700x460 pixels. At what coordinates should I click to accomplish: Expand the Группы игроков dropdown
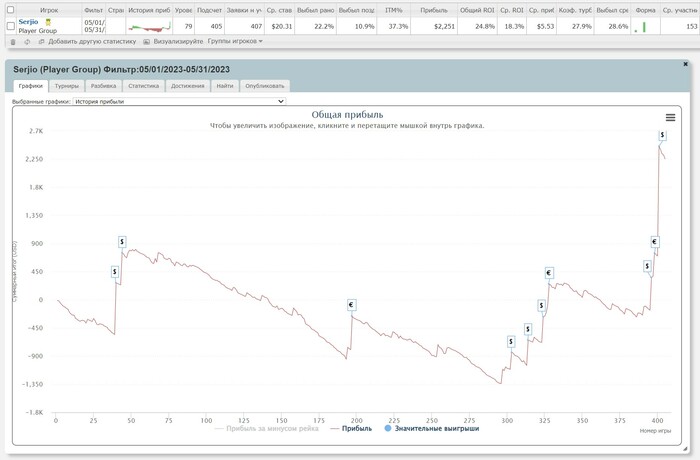coord(235,42)
